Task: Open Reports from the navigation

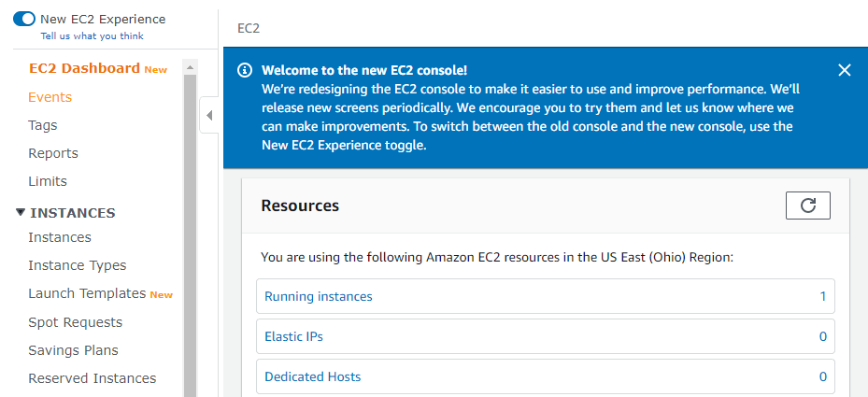Action: [x=53, y=153]
